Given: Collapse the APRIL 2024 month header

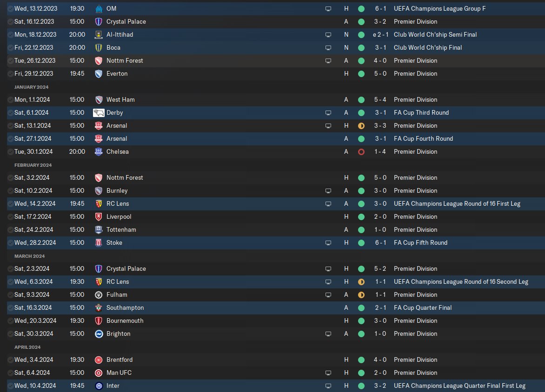Looking at the screenshot, I should click(27, 347).
